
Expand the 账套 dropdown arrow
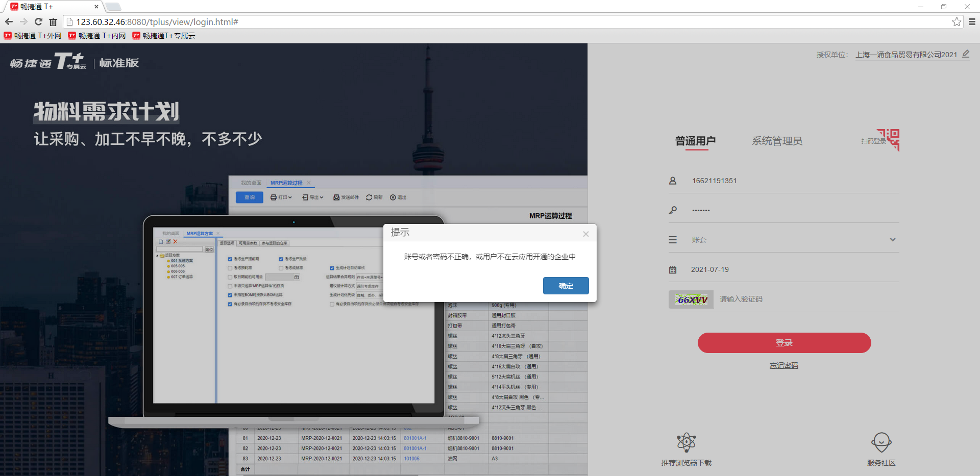(x=893, y=240)
